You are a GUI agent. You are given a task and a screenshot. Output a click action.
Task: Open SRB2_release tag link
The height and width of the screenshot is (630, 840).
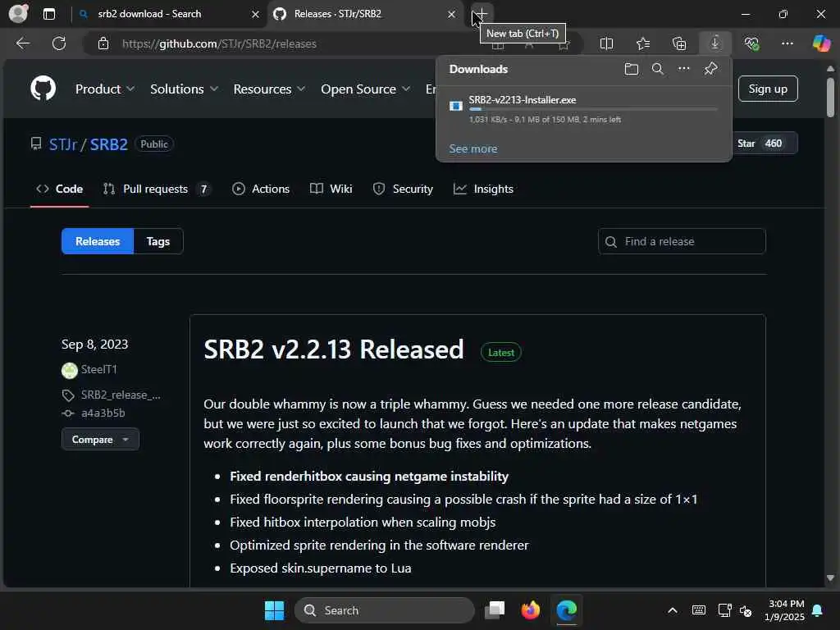click(x=121, y=395)
